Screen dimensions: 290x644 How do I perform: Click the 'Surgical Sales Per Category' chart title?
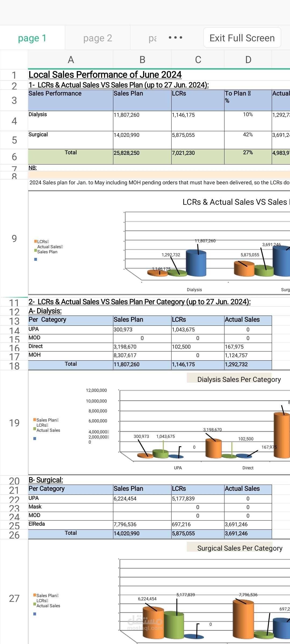click(240, 548)
